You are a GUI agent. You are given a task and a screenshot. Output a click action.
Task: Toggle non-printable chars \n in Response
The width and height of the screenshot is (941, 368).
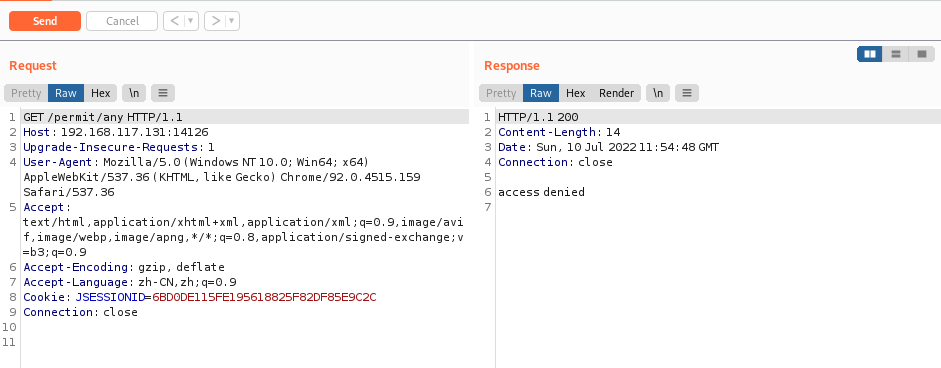click(658, 93)
